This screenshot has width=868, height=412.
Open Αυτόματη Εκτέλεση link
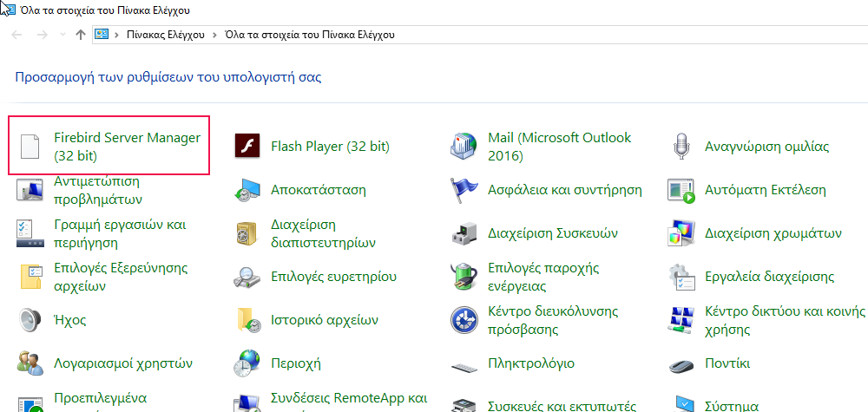click(x=765, y=190)
